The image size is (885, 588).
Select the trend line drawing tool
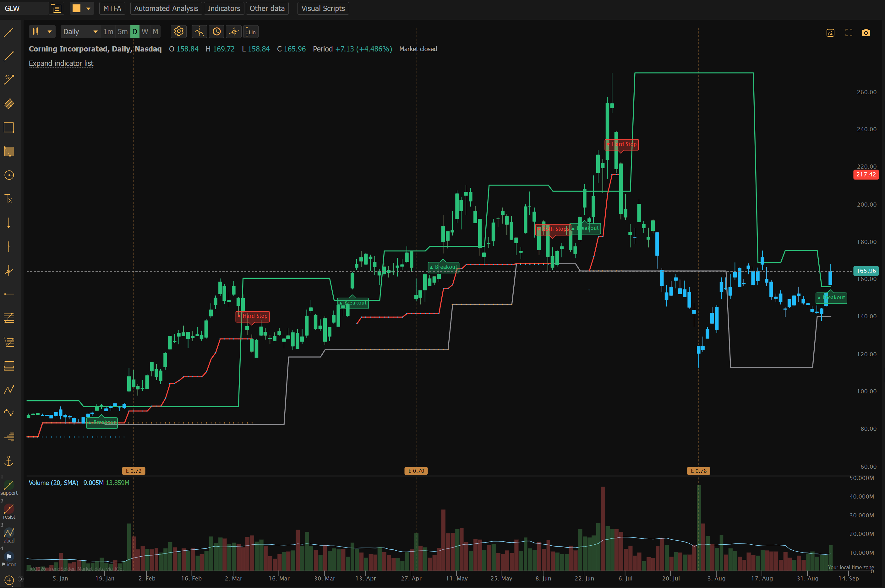[8, 32]
